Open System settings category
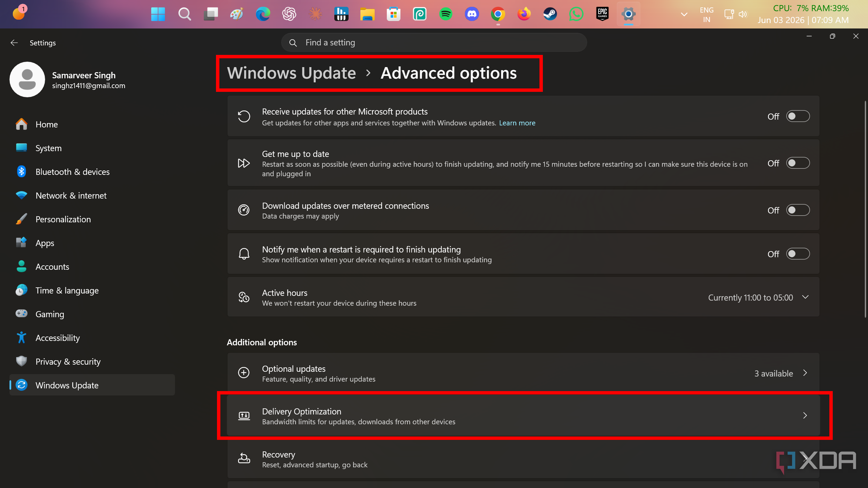 92,148
